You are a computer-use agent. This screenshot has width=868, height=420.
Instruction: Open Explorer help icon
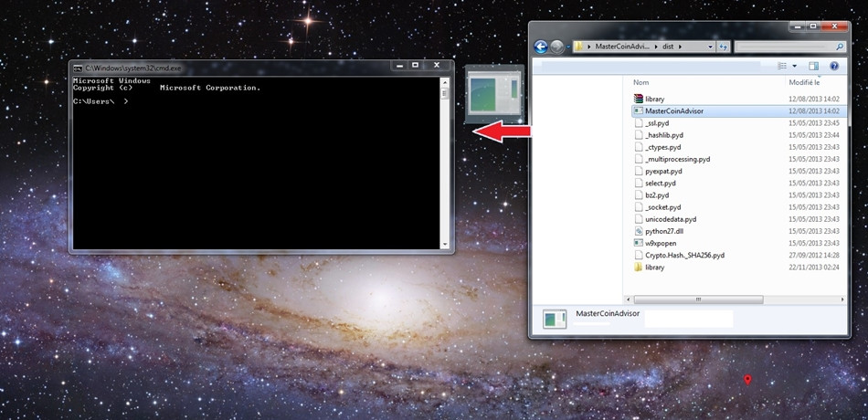(834, 66)
